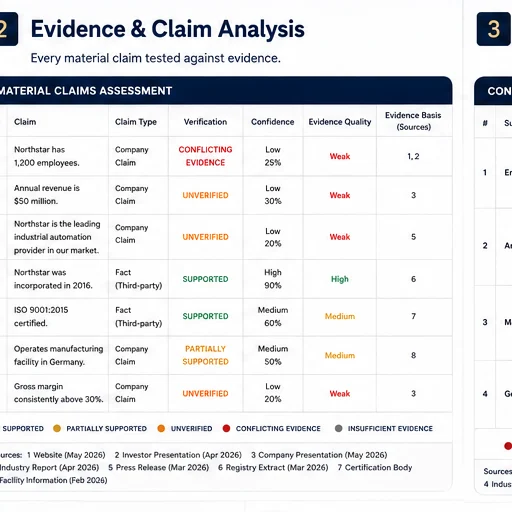Viewport: 512px width, 512px height.
Task: Click Low 20% in the industrial automation row
Action: 273,237
